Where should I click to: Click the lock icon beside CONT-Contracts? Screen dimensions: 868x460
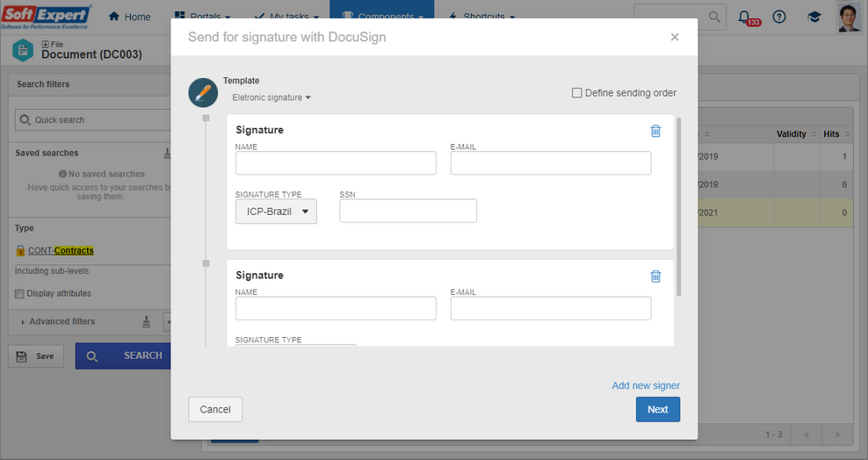[x=20, y=250]
